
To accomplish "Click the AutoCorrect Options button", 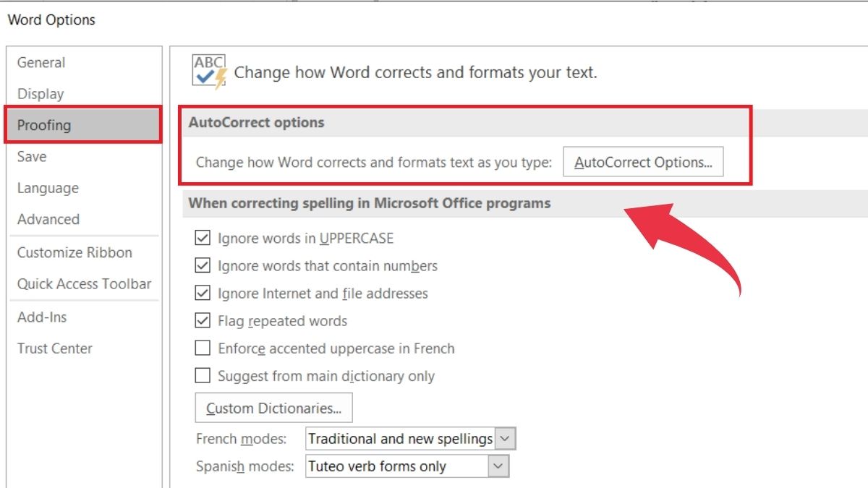I will tap(644, 163).
